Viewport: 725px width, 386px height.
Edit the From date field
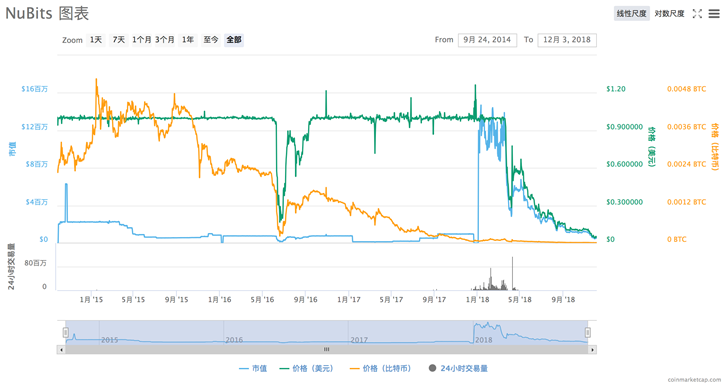[487, 40]
